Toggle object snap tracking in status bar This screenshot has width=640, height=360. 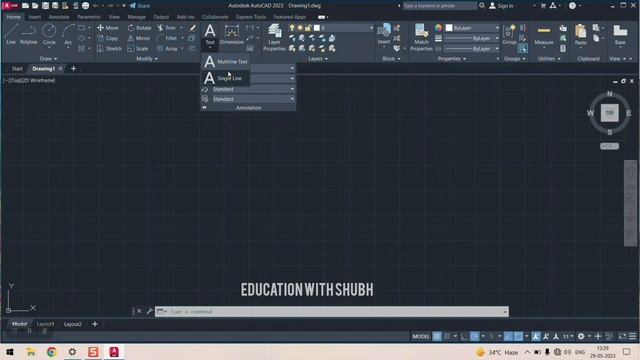pyautogui.click(x=508, y=336)
